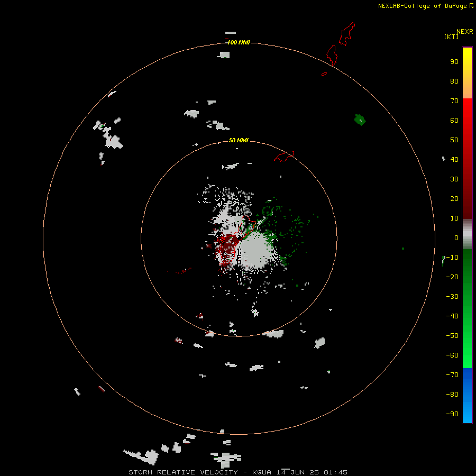
Task: Click the -40 value on the velocity scale
Action: (x=452, y=316)
